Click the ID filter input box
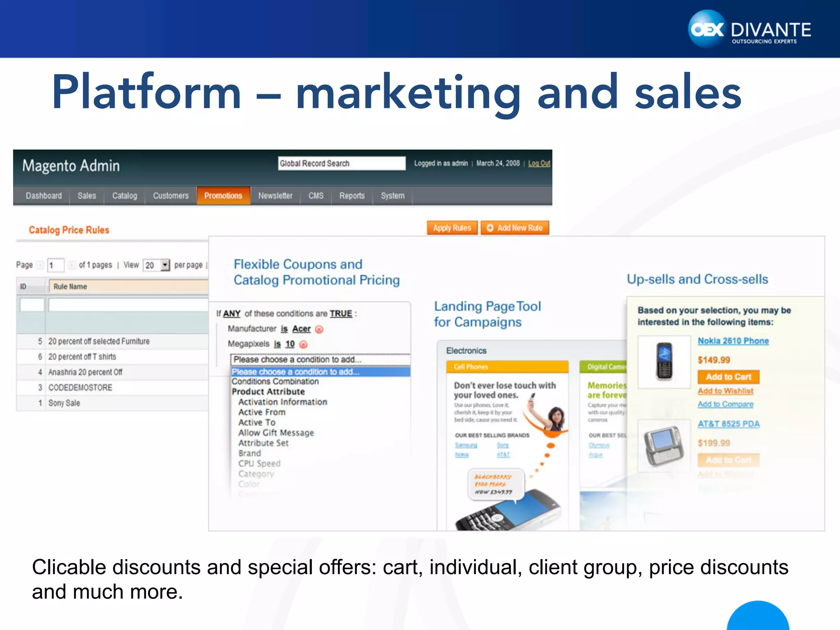 (x=32, y=305)
